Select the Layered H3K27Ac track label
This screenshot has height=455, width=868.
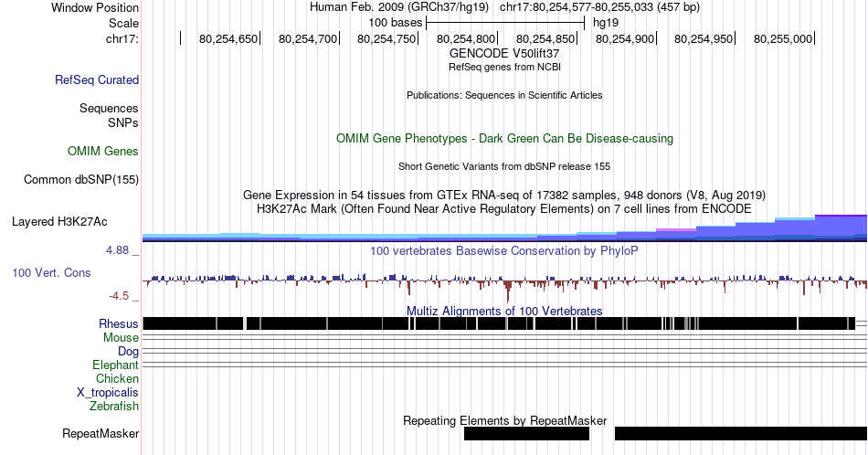pos(59,221)
